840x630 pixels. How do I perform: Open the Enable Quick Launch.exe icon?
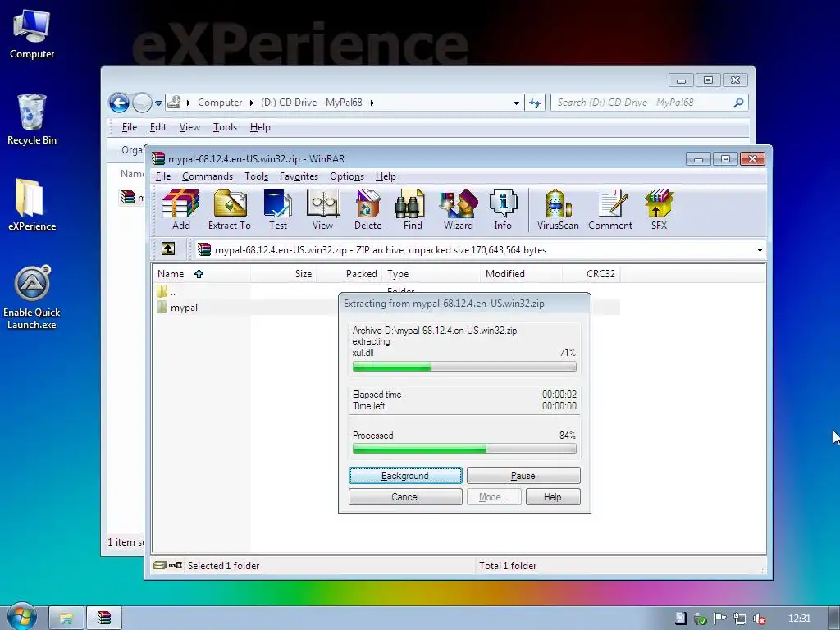point(32,297)
